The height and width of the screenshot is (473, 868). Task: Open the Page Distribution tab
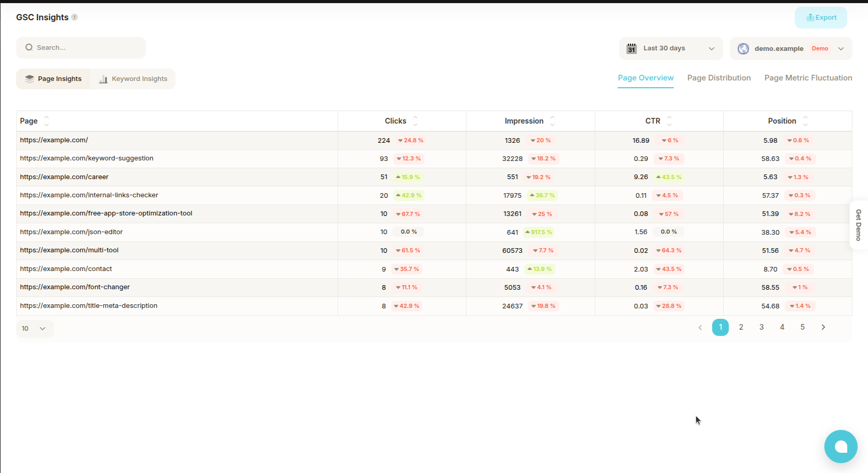(x=718, y=78)
